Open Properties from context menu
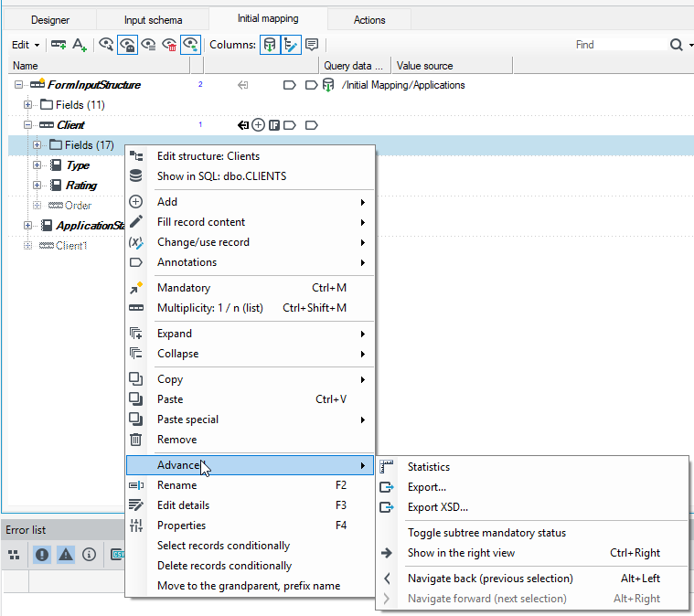Screen dimensions: 694x616 (x=250, y=526)
